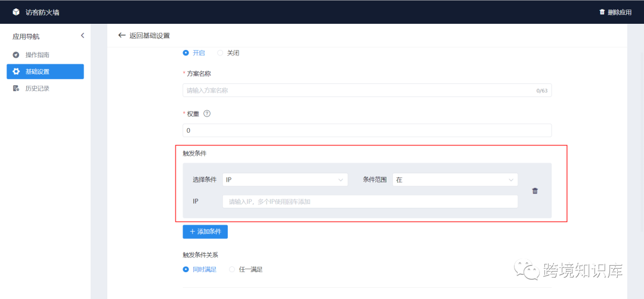
Task: Click the 基础设置 gear icon
Action: click(x=16, y=71)
